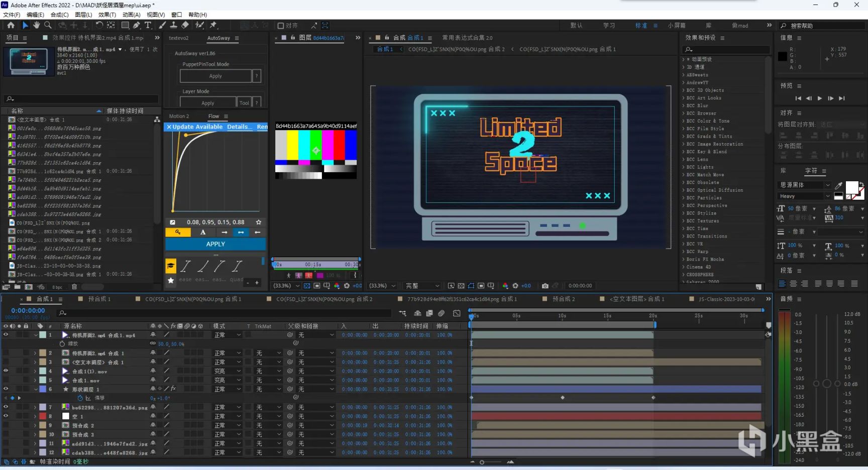Open composition magnification 33.3% dropdown
Viewport: 868px width, 470px height.
[383, 286]
